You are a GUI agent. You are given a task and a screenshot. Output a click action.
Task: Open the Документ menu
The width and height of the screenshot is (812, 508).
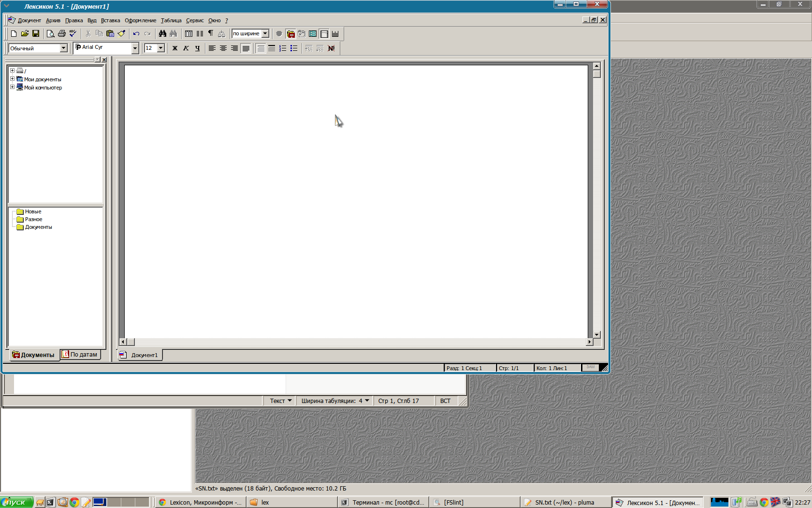click(x=29, y=20)
